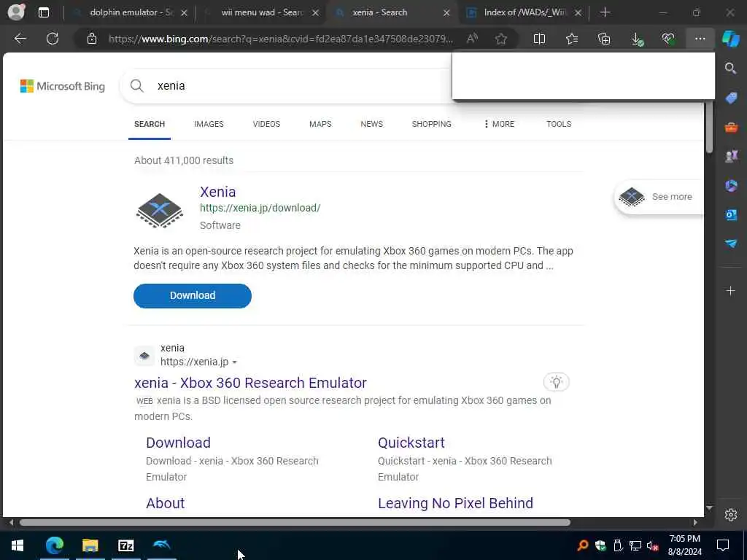The height and width of the screenshot is (560, 747).
Task: Select the VIDEOS search tab
Action: click(x=266, y=124)
